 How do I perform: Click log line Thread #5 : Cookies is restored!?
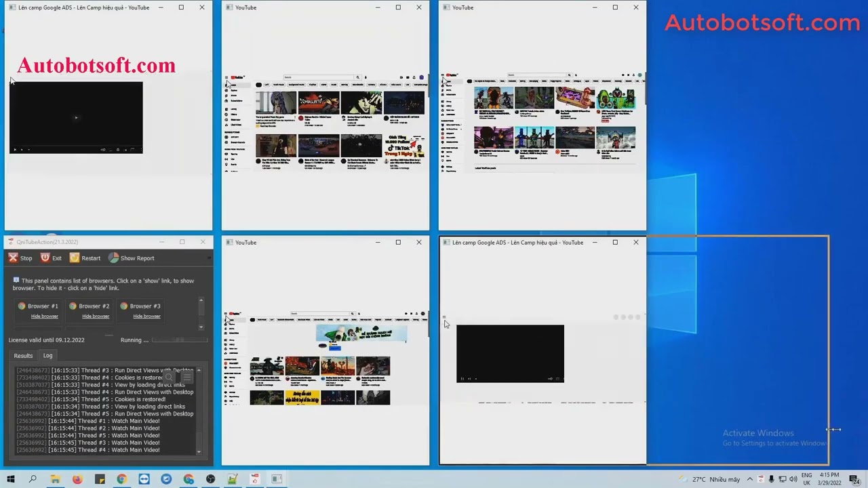pyautogui.click(x=92, y=399)
